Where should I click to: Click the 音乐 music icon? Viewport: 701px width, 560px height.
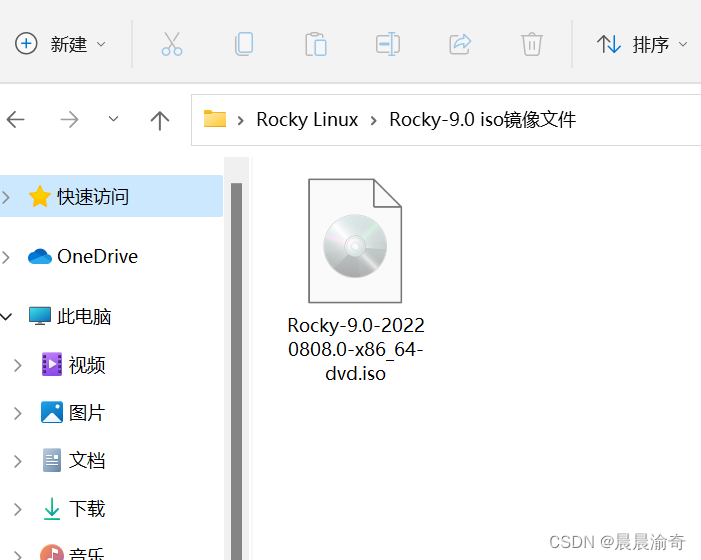52,552
